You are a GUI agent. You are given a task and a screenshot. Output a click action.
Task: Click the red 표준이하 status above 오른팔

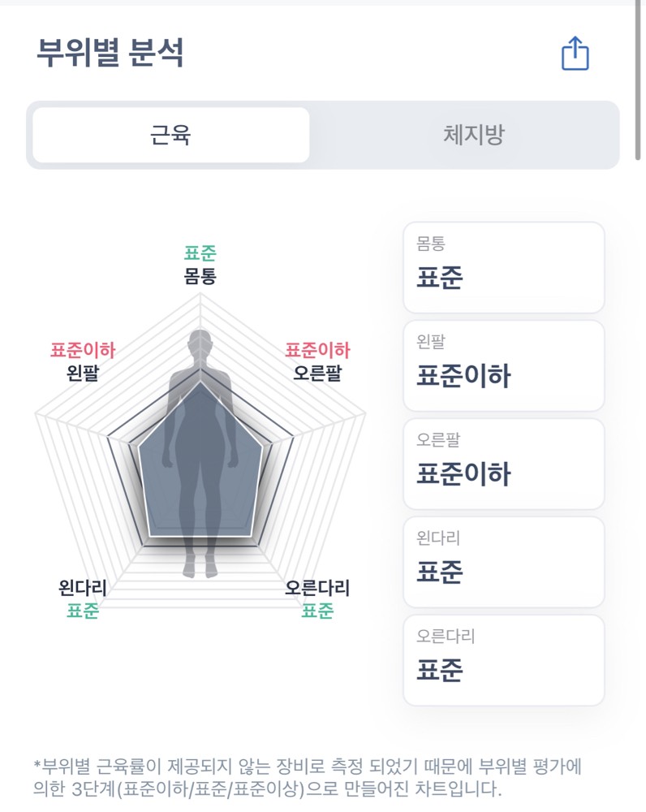point(317,350)
